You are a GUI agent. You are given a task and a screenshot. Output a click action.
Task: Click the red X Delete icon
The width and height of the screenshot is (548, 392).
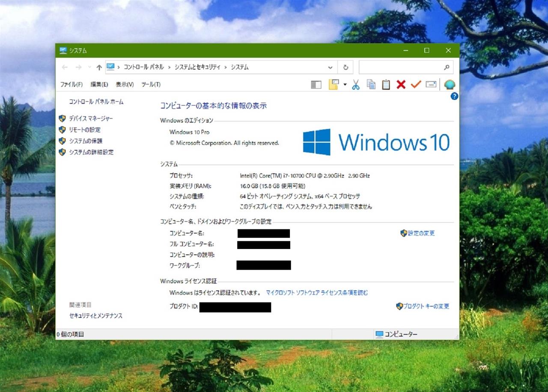[x=401, y=85]
